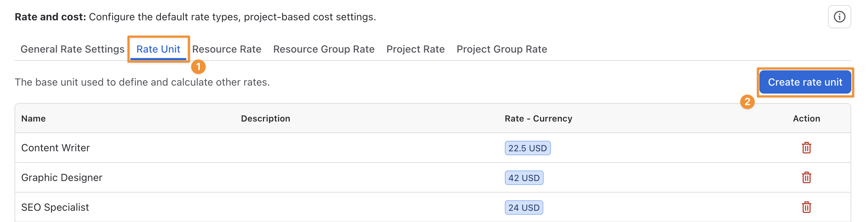Switch to the Project Rate tab

pos(415,49)
